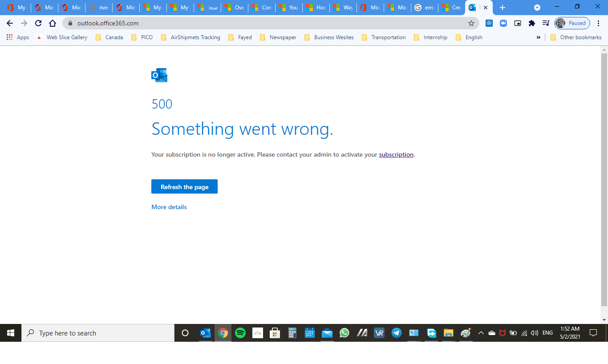Open Calculator from the taskbar

click(x=292, y=333)
